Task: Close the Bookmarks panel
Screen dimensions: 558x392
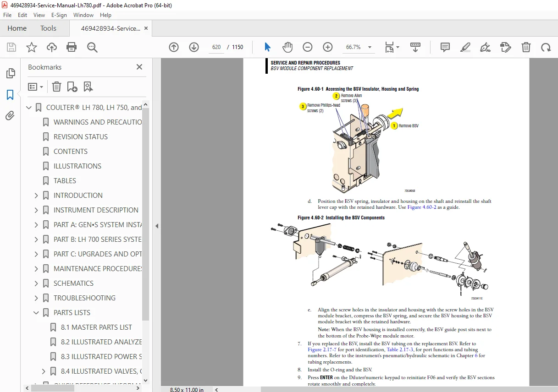Action: 139,67
